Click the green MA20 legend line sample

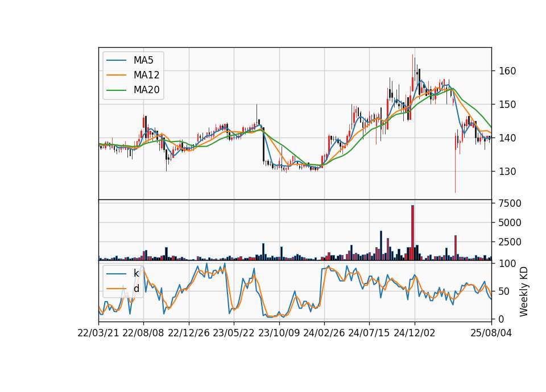click(116, 90)
